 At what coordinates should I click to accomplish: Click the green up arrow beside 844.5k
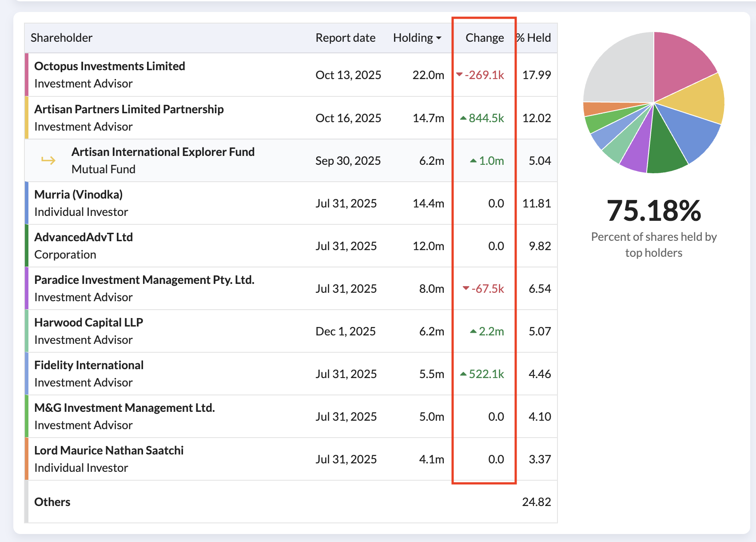coord(463,118)
